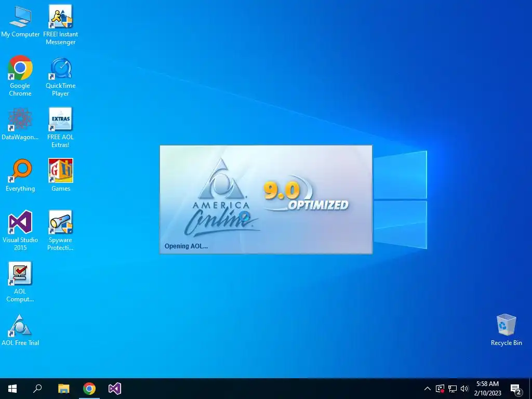The width and height of the screenshot is (532, 399).
Task: Select the Everything search desktop icon
Action: point(20,176)
